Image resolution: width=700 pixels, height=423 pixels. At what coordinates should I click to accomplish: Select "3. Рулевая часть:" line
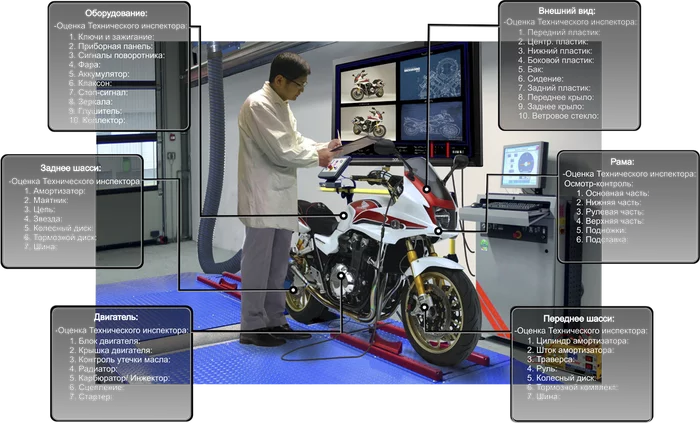(610, 212)
